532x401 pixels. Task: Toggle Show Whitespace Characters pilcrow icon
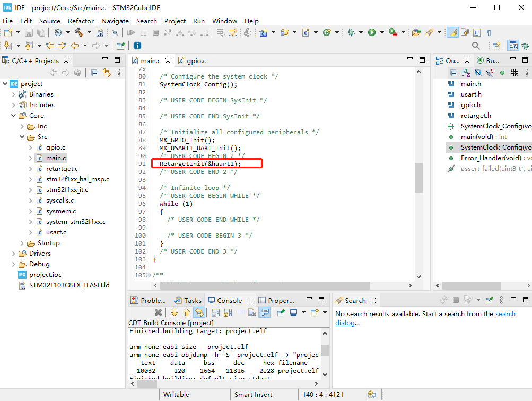(x=489, y=32)
